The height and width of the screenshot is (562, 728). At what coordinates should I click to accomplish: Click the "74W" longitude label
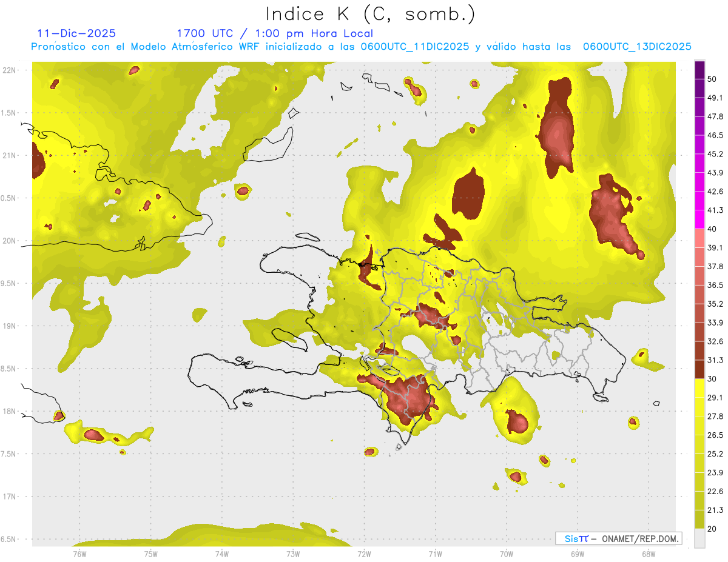221,554
